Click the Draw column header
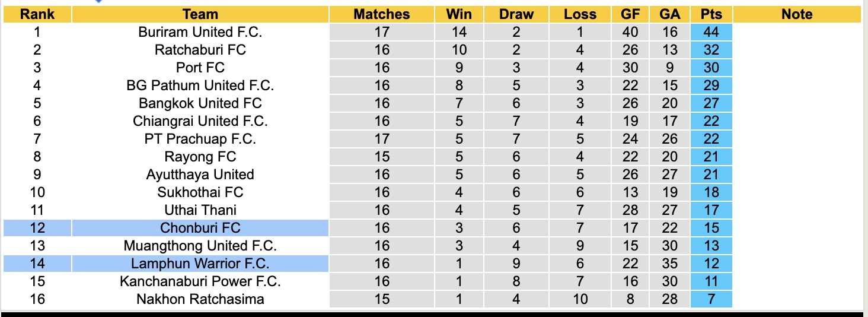Viewport: 868px width, 317px height. 516,14
